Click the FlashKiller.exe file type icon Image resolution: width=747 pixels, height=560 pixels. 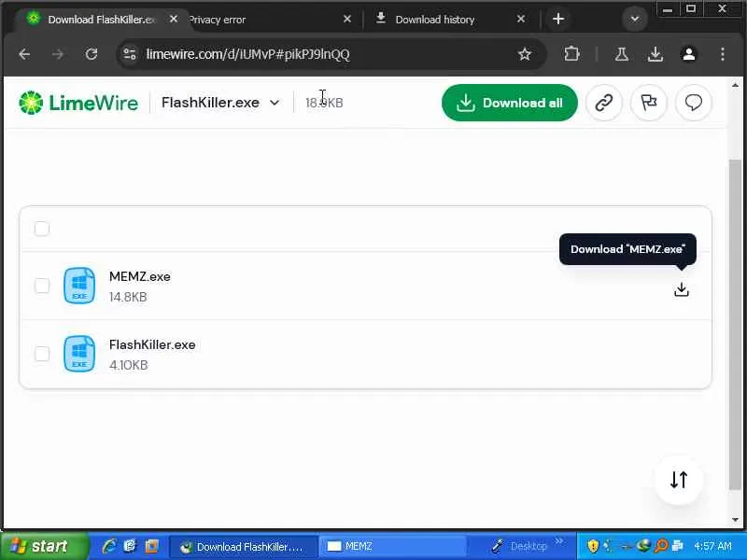79,354
